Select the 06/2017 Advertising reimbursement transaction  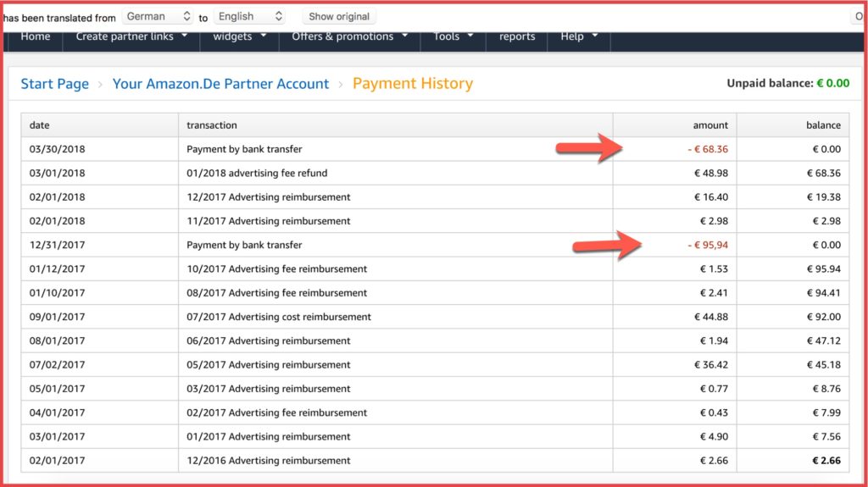tap(395, 340)
